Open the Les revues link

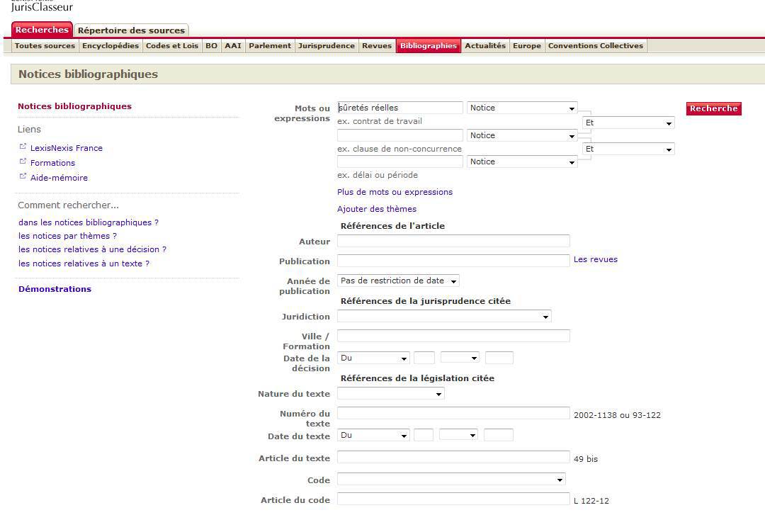click(x=595, y=260)
